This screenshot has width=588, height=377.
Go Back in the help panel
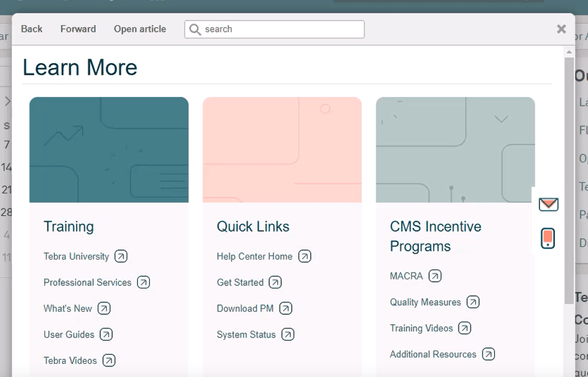[32, 29]
